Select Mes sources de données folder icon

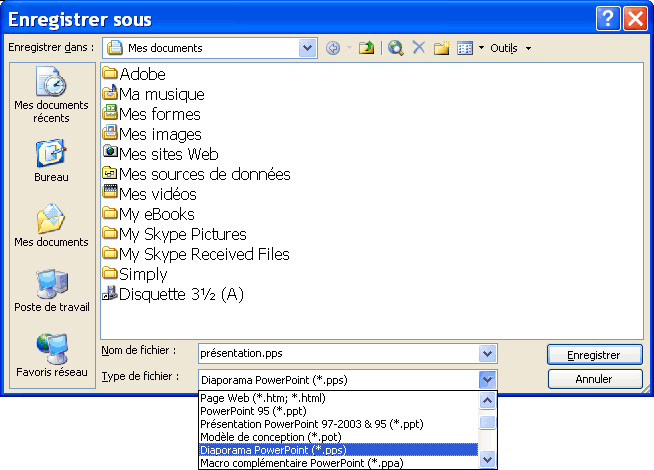[x=110, y=172]
